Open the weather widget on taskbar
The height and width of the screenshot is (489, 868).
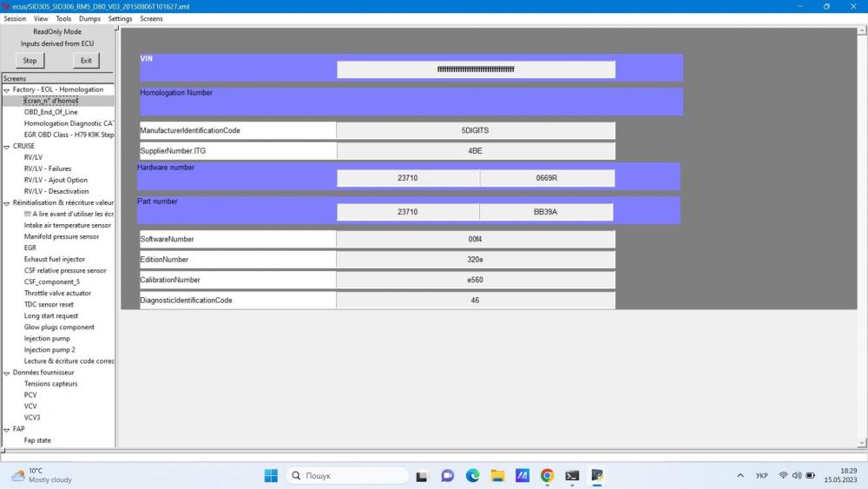(x=42, y=475)
